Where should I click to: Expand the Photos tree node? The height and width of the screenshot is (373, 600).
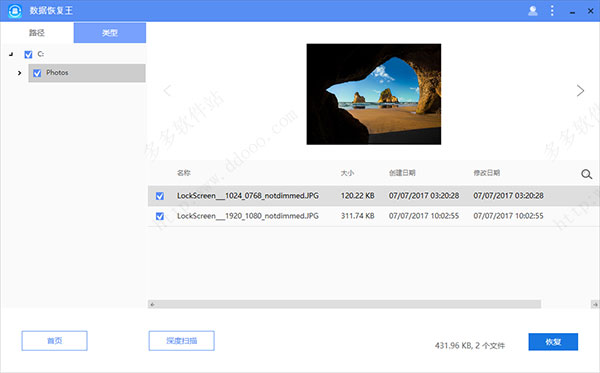(x=20, y=73)
